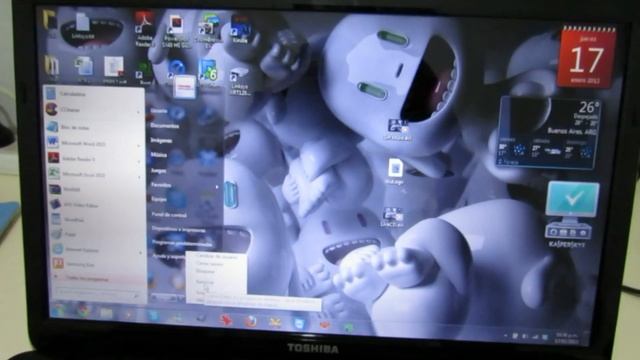Open Calculadora from the Start menu
The width and height of the screenshot is (640, 360).
click(93, 94)
